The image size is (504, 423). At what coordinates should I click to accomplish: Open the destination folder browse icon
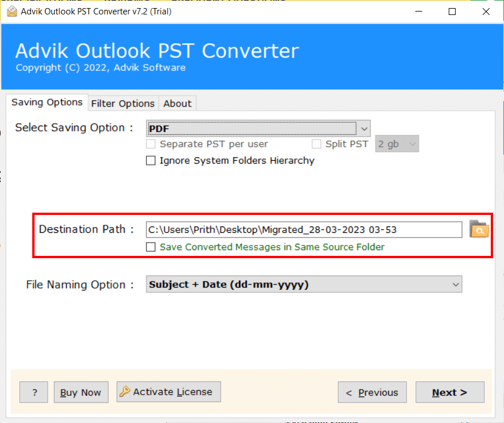pyautogui.click(x=479, y=229)
